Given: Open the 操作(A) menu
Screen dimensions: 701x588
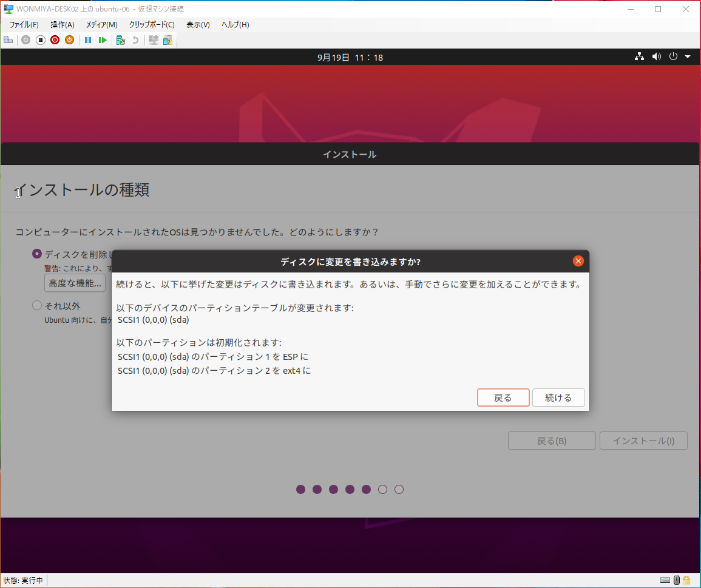Looking at the screenshot, I should coord(62,25).
